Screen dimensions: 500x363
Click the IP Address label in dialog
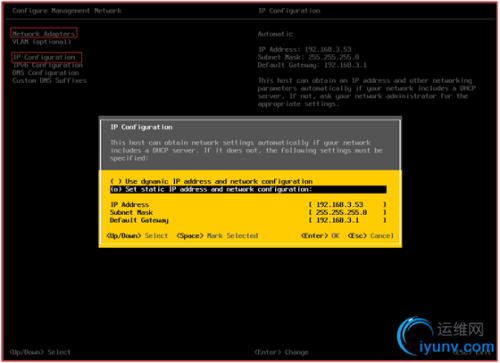pyautogui.click(x=129, y=205)
